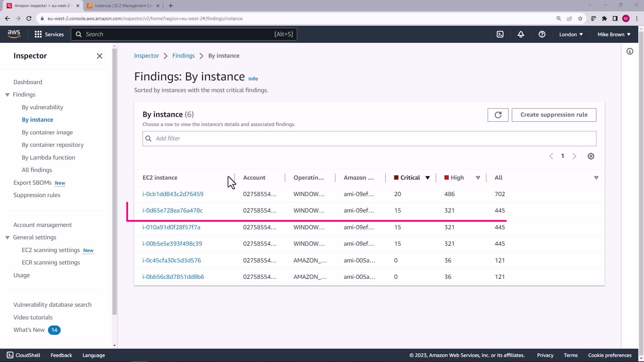This screenshot has height=362, width=644.
Task: Open the info panel icon at right
Action: tap(630, 51)
